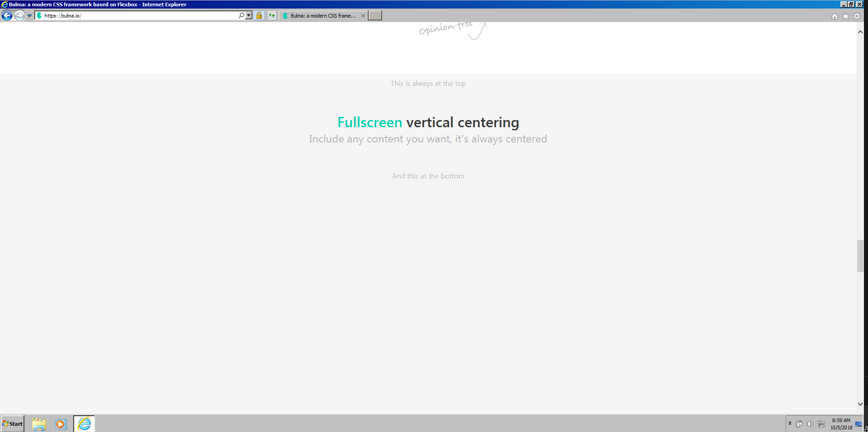The image size is (868, 432).
Task: Click inside the address bar URL field
Action: tap(135, 15)
